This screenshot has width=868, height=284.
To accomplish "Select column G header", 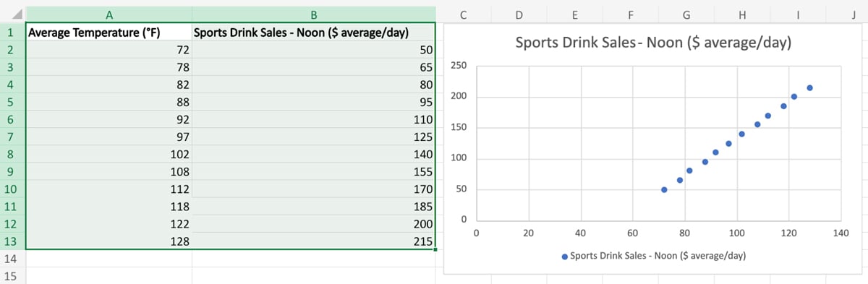I will (686, 14).
